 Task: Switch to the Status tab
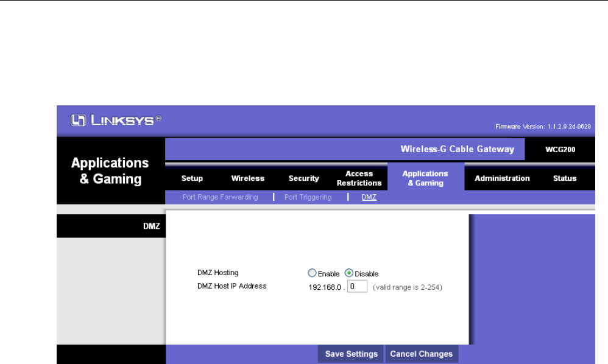tap(565, 178)
